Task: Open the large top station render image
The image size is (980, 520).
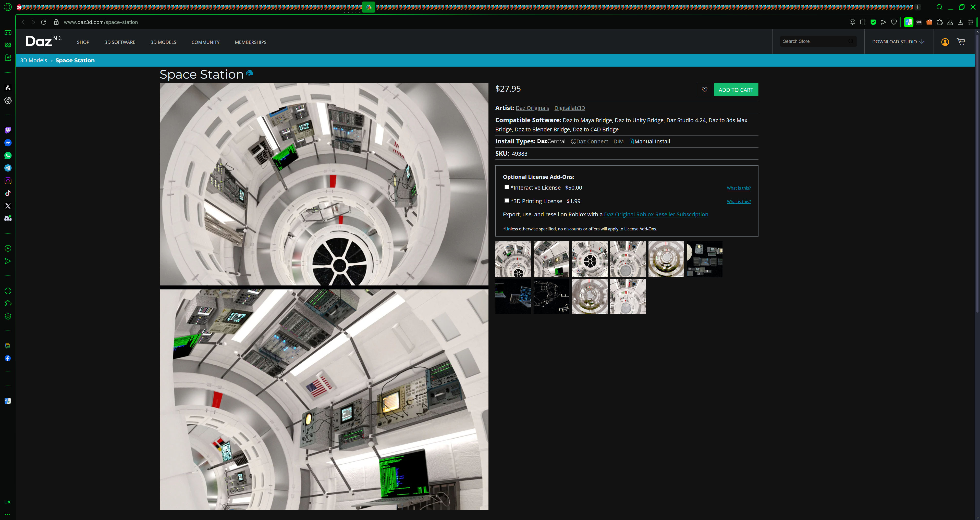Action: (324, 184)
